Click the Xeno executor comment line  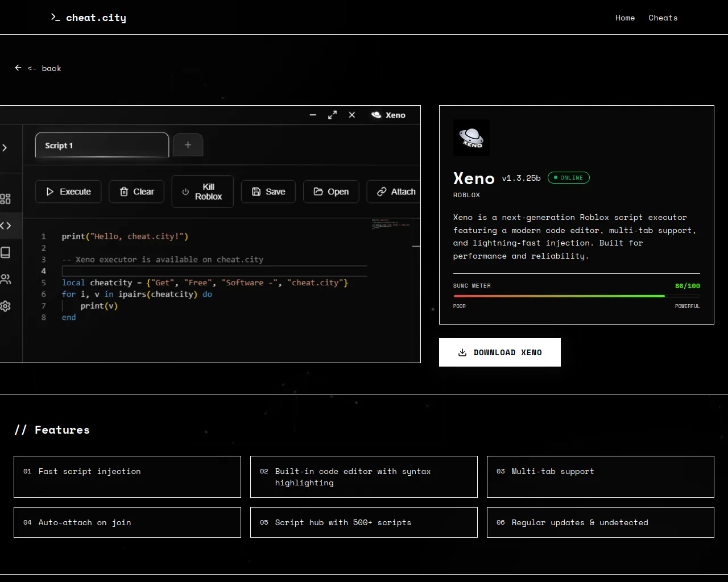163,260
